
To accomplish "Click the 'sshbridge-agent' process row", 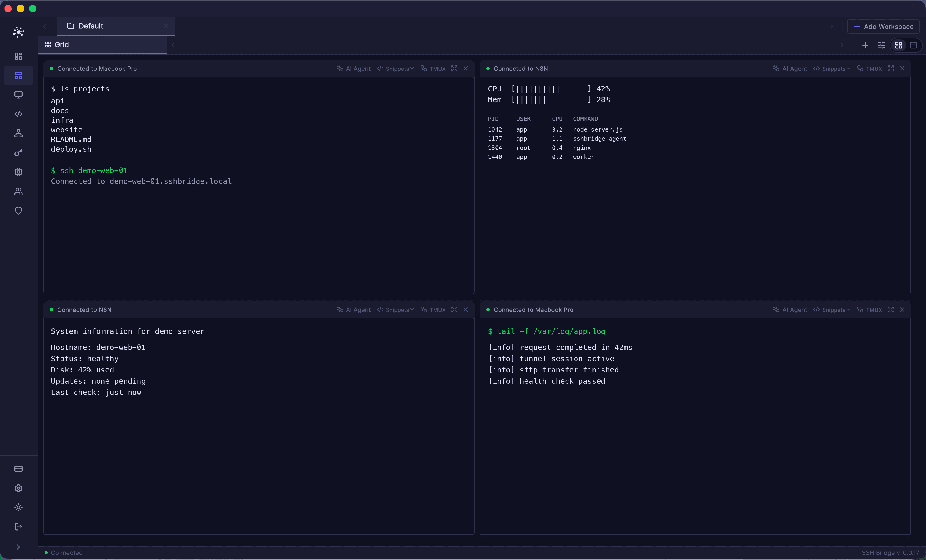I will 557,139.
